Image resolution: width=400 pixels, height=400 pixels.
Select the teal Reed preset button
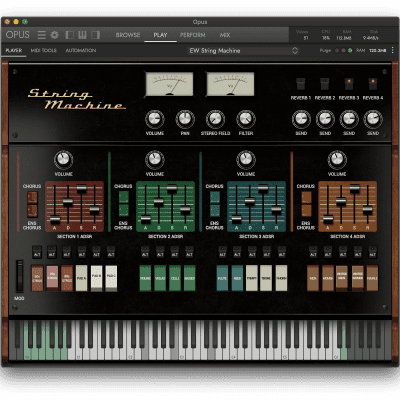(237, 278)
